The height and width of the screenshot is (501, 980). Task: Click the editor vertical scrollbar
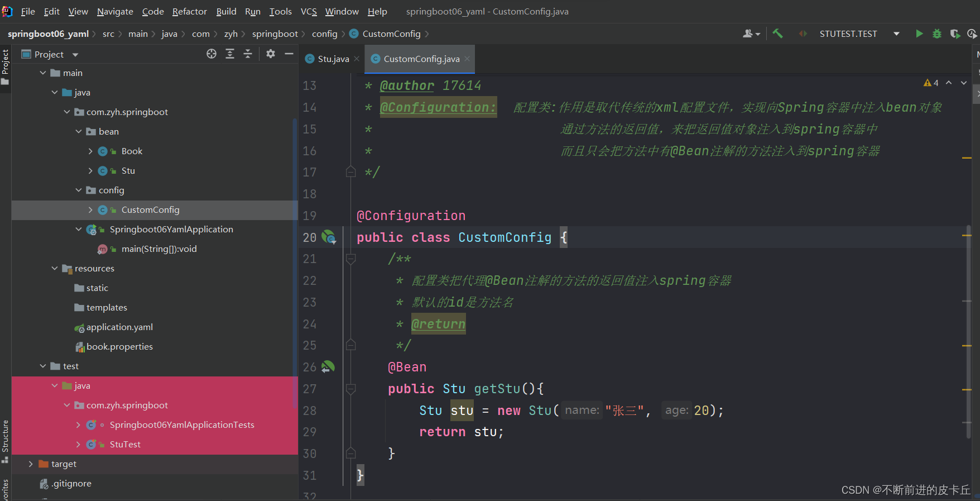click(968, 332)
